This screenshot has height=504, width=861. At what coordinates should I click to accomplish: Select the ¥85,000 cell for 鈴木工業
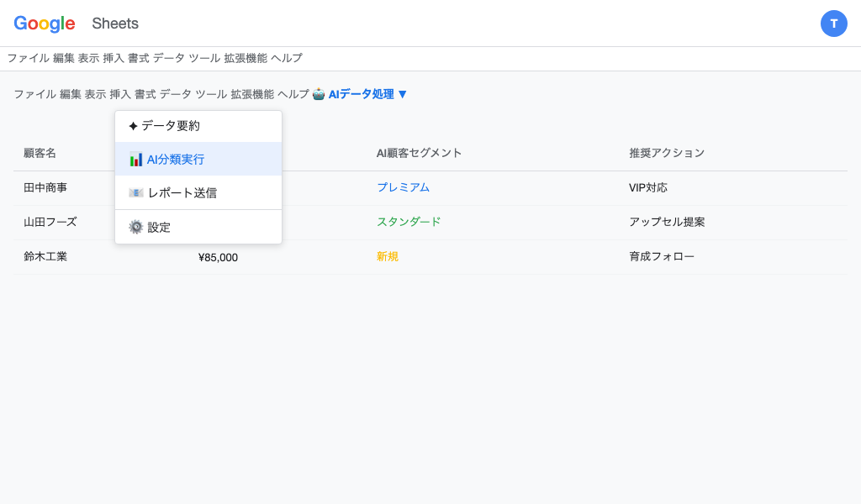click(217, 256)
